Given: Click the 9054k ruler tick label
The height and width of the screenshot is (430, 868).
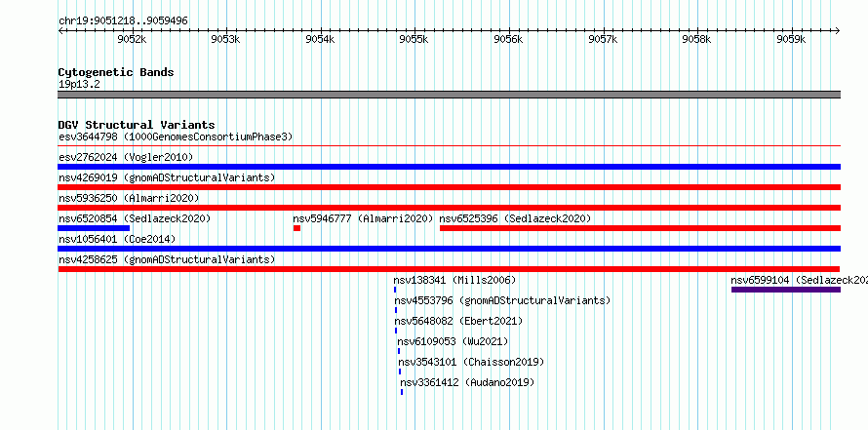Looking at the screenshot, I should point(320,39).
